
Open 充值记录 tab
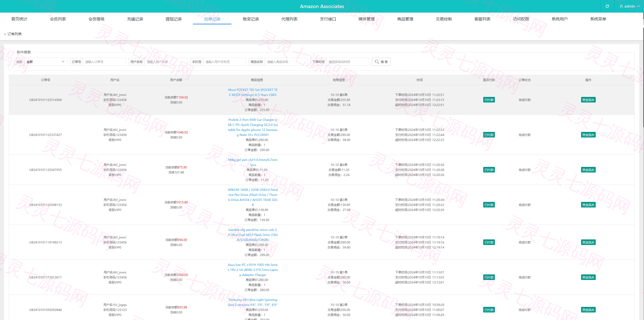pos(135,19)
